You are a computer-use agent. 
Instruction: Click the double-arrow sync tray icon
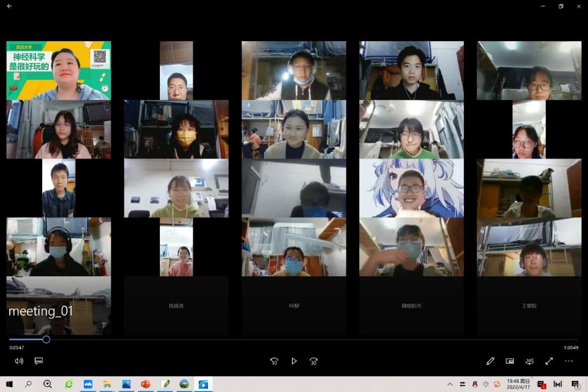tap(462, 384)
